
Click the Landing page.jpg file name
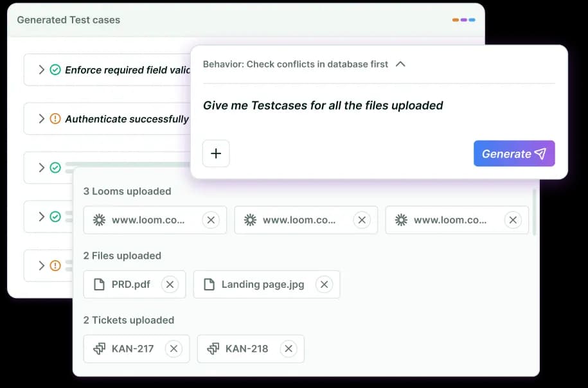coord(263,285)
